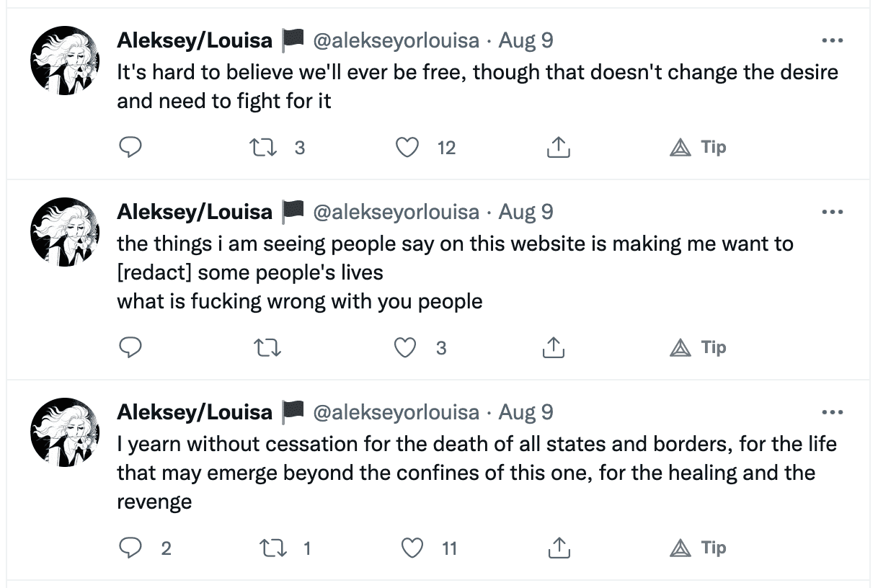Reply to the 'hard to believe' tweet
Image resolution: width=878 pixels, height=588 pixels.
130,148
